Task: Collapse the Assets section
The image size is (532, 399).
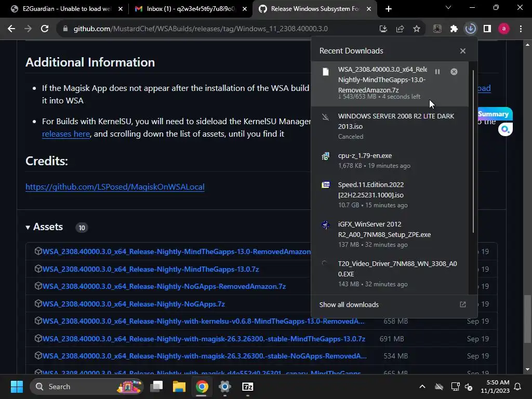Action: coord(45,227)
